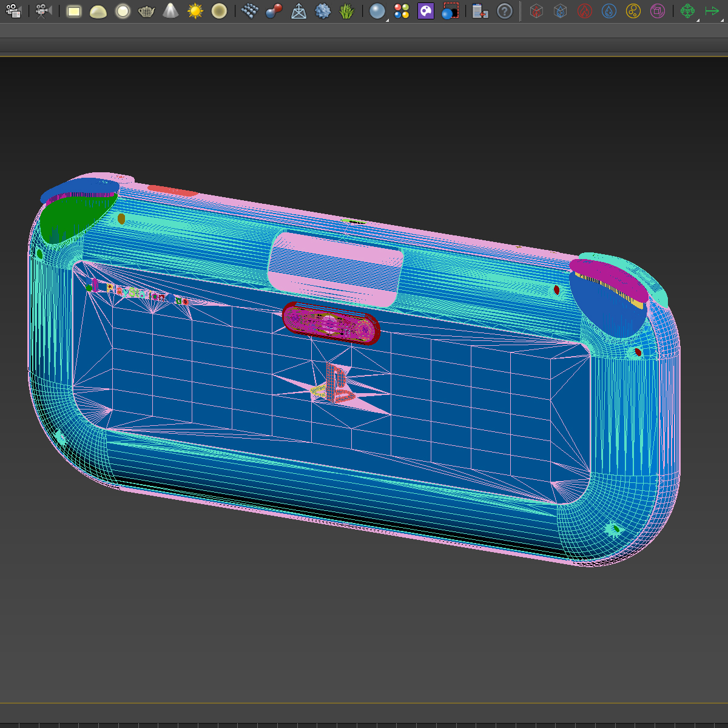The height and width of the screenshot is (728, 728).
Task: Select the rectangular plane light tool
Action: tap(74, 11)
